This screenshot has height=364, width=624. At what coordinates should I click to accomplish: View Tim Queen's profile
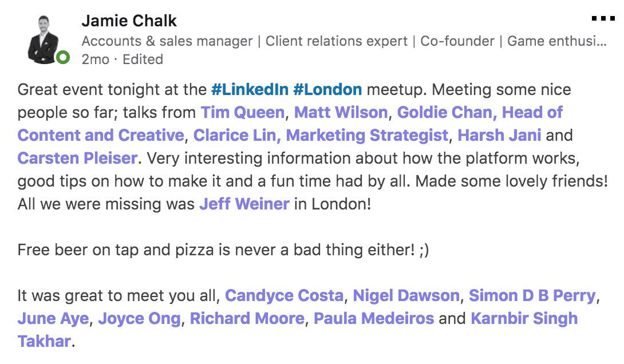pos(243,112)
